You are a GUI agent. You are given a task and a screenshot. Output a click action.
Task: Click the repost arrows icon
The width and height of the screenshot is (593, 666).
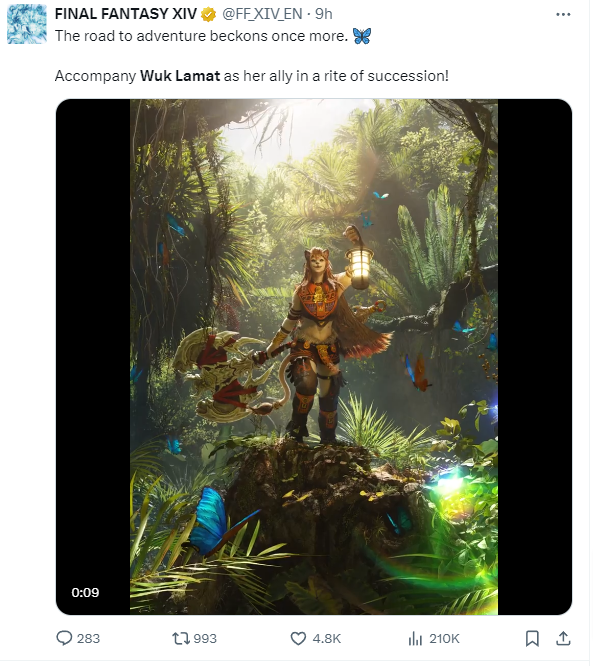tap(181, 638)
